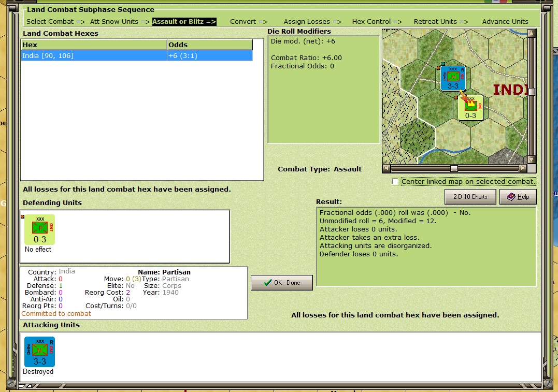Screen dimensions: 558x392
Task: Click 'Attacking units are disorganized.' result line
Action: point(376,246)
